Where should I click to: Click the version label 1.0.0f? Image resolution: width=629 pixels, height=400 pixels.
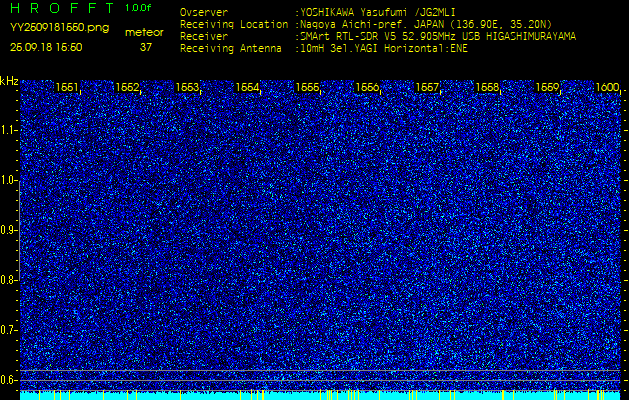pos(138,8)
